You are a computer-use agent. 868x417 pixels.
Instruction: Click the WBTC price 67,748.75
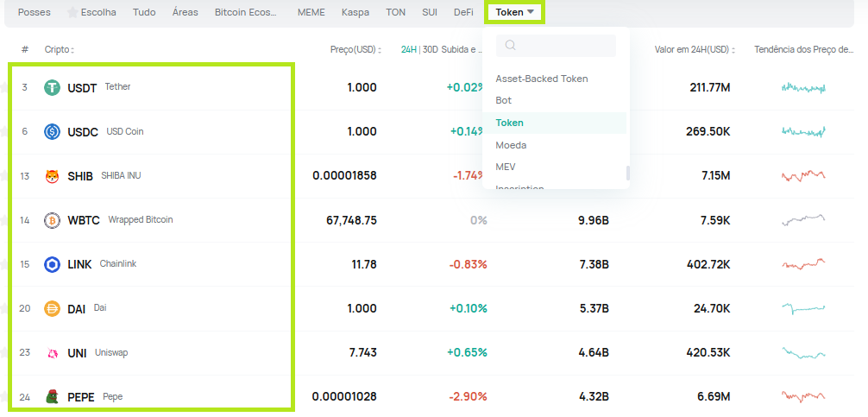tap(351, 220)
